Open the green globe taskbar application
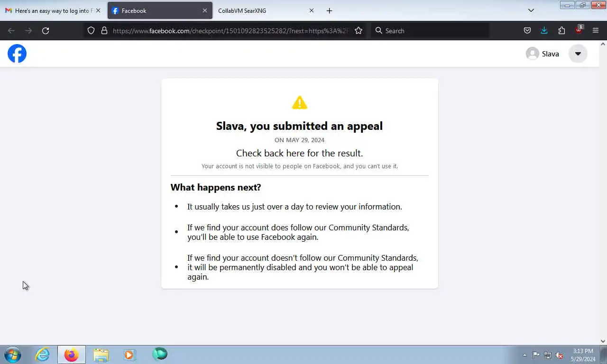 click(x=160, y=354)
